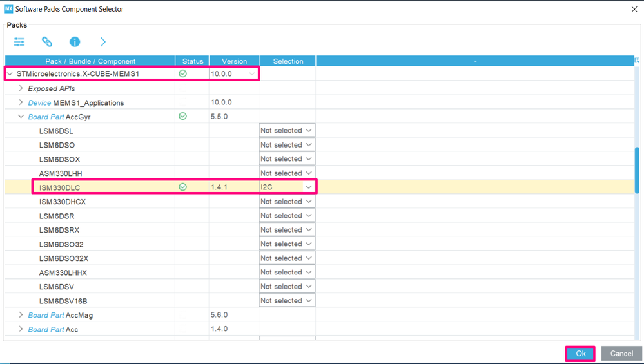The width and height of the screenshot is (644, 364).
Task: Open ASM330LHHX selection dropdown
Action: [x=287, y=272]
